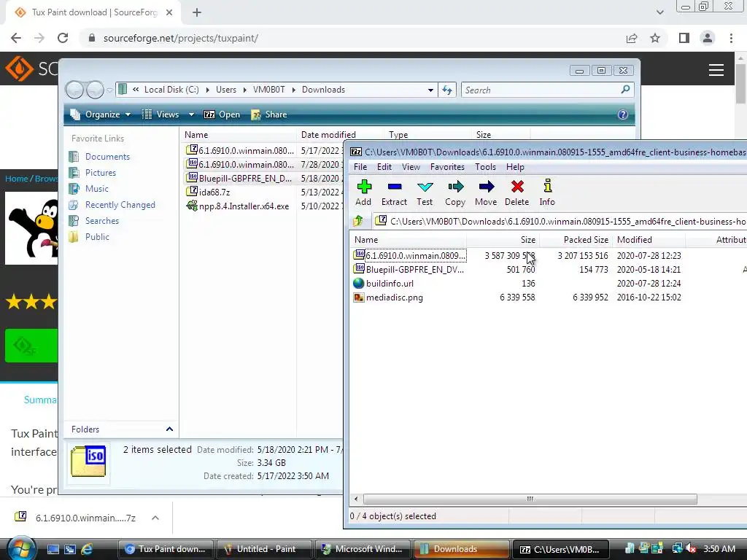This screenshot has height=560, width=747.
Task: Open the 7-Zip Favorites menu
Action: coord(447,167)
